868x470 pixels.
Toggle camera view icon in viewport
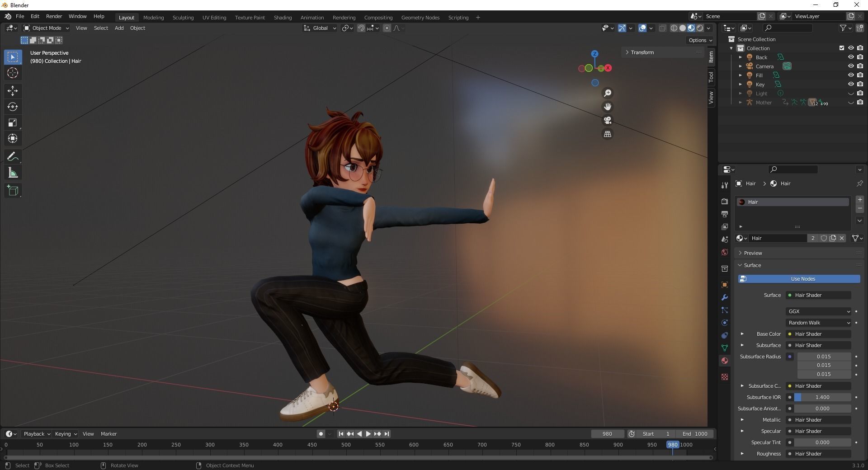click(608, 120)
